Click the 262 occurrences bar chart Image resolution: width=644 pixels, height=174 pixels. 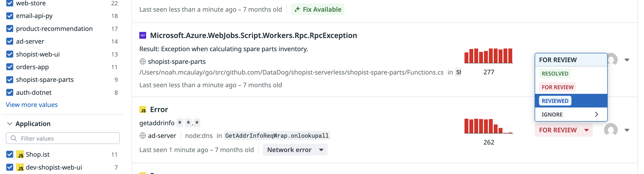[x=489, y=126]
